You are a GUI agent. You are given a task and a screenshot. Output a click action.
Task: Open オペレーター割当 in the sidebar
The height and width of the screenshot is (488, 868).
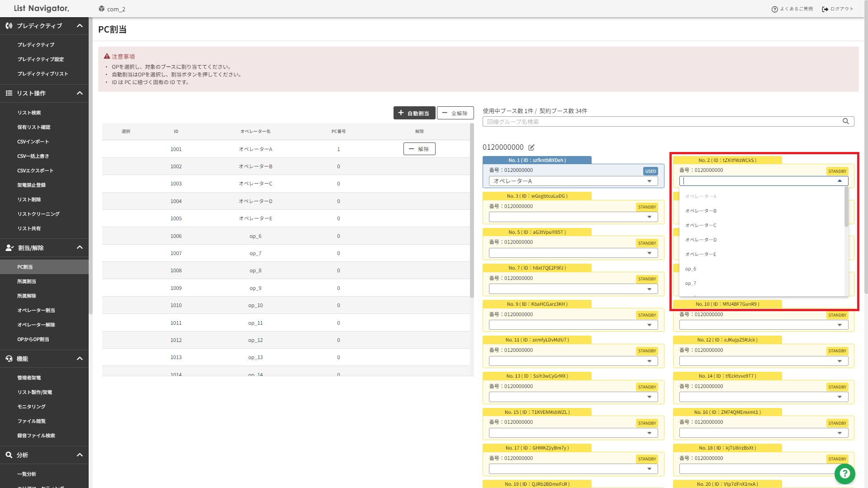44,310
